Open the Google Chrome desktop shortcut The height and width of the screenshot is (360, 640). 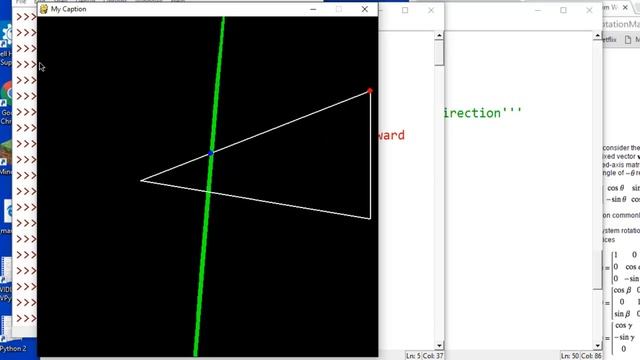pos(6,102)
